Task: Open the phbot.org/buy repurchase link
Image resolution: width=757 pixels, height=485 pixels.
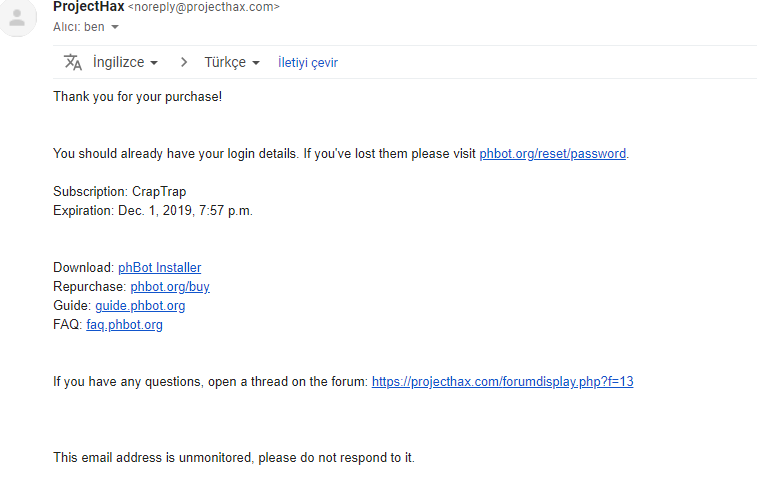Action: pyautogui.click(x=170, y=287)
